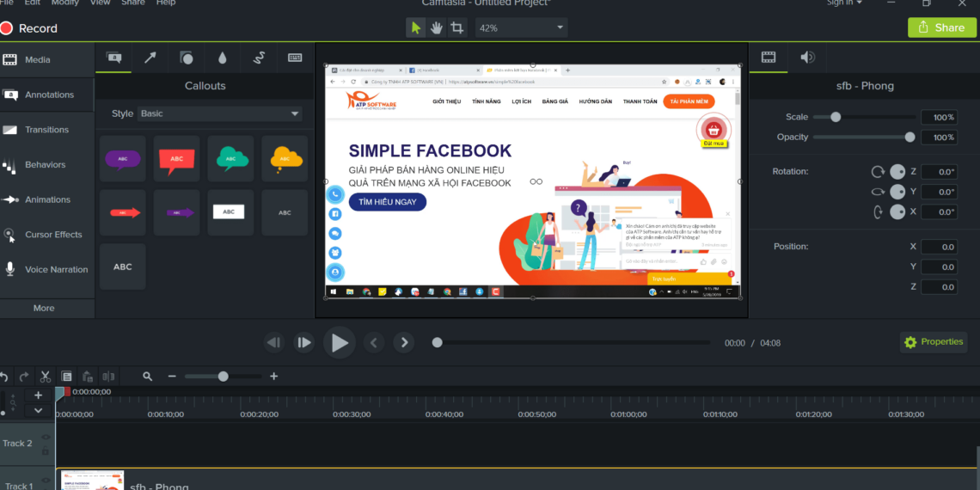Click the Y rotation dial
The height and width of the screenshot is (490, 980).
pos(897,191)
